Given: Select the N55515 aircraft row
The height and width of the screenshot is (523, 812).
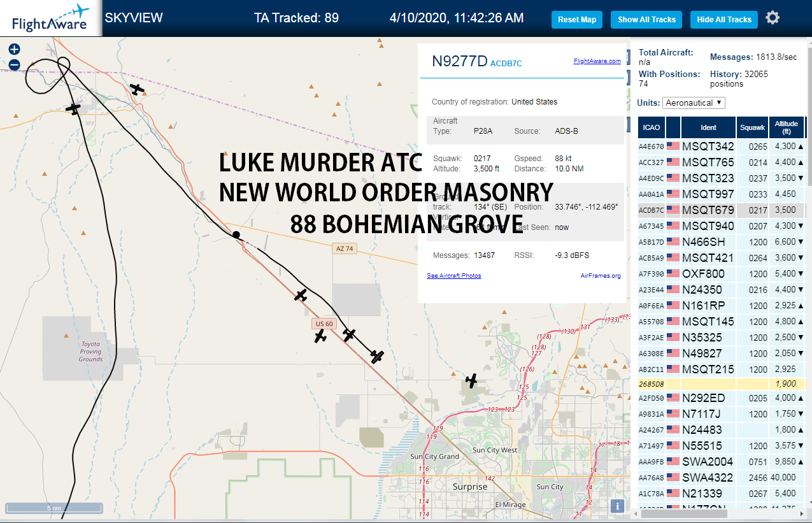Looking at the screenshot, I should point(722,446).
